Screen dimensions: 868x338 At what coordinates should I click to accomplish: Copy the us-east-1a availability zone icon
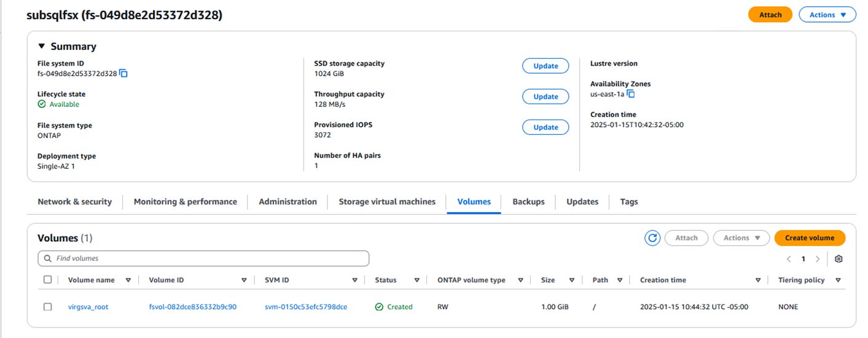(630, 94)
